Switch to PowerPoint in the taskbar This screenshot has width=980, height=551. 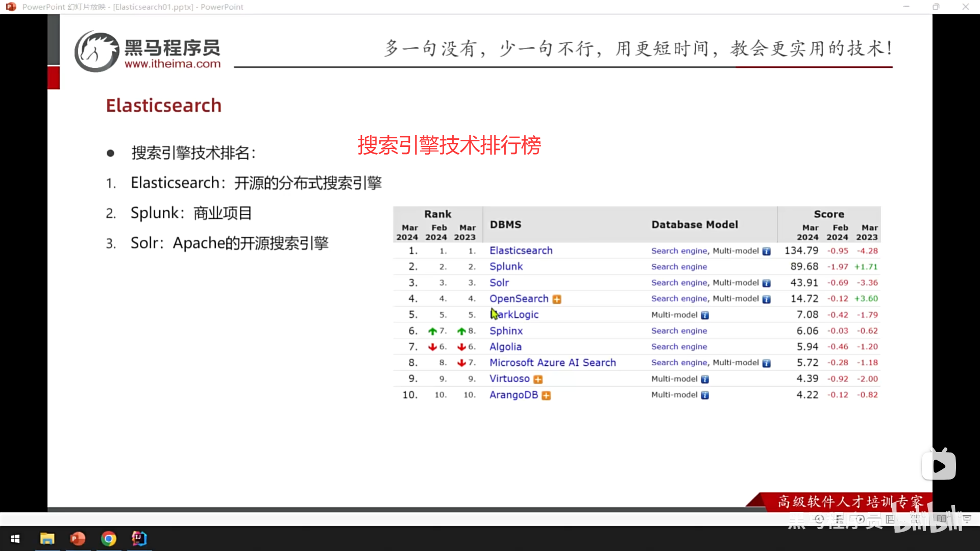(x=78, y=539)
